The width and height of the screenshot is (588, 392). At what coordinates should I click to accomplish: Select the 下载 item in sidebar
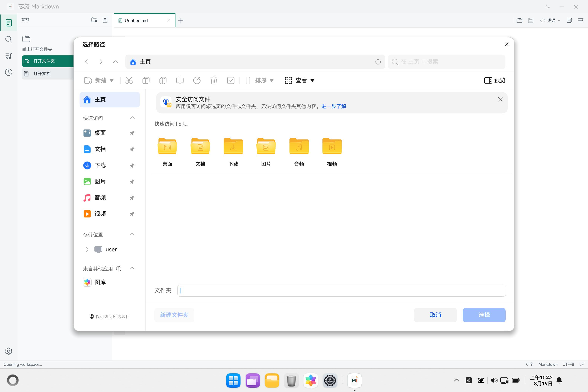pos(109,165)
